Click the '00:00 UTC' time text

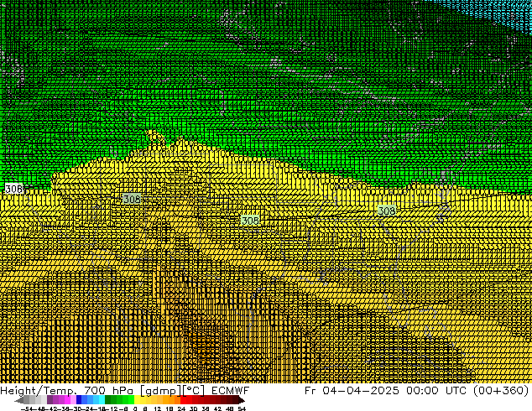click(436, 391)
